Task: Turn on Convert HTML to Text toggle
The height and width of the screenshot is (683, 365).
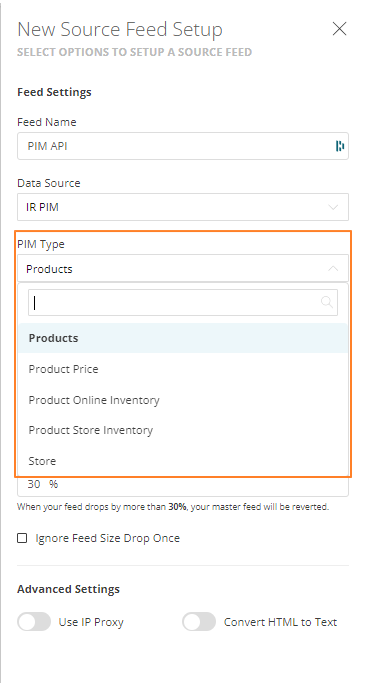Action: (x=199, y=622)
